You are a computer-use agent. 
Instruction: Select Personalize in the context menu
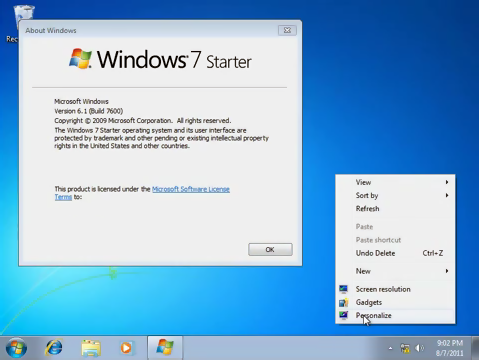coord(395,315)
